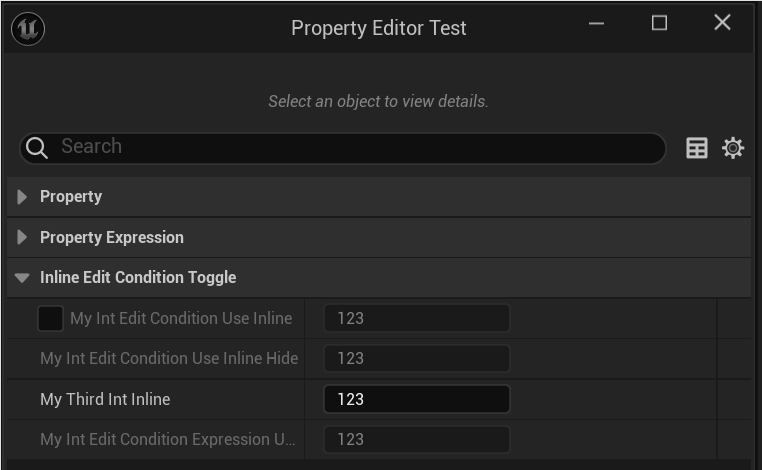
Task: Click the My Third Int Inline value field
Action: coord(416,399)
